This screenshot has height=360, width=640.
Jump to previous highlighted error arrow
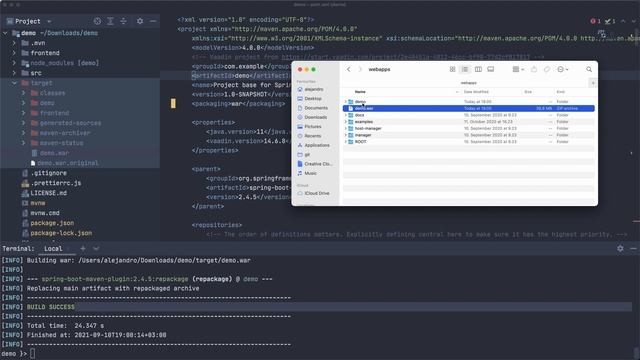623,21
